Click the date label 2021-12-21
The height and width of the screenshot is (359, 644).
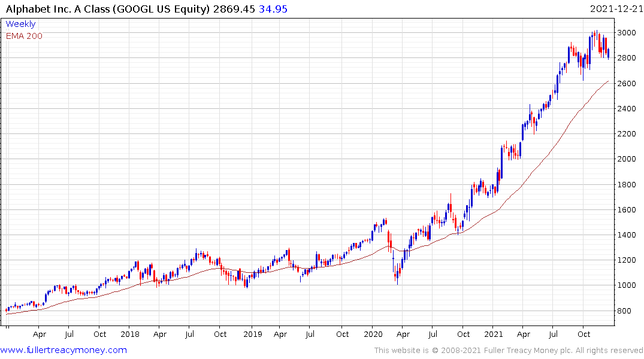[616, 8]
